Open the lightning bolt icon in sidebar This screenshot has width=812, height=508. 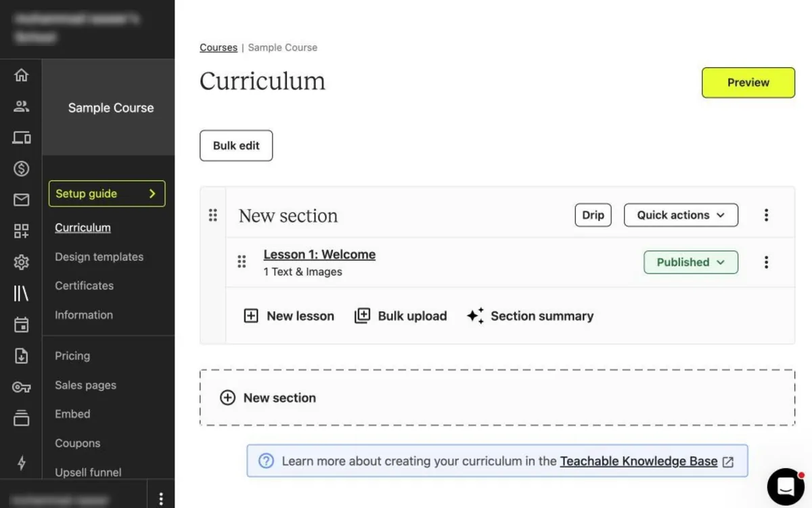(x=21, y=463)
